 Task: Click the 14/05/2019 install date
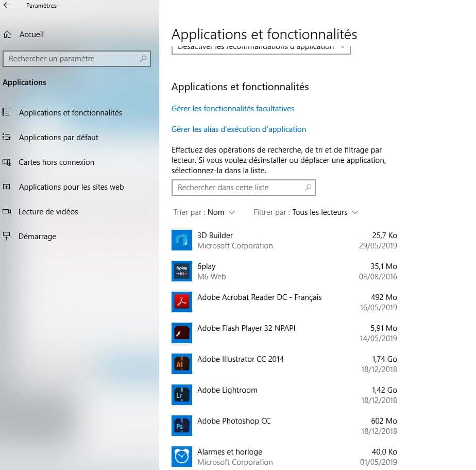[379, 339]
